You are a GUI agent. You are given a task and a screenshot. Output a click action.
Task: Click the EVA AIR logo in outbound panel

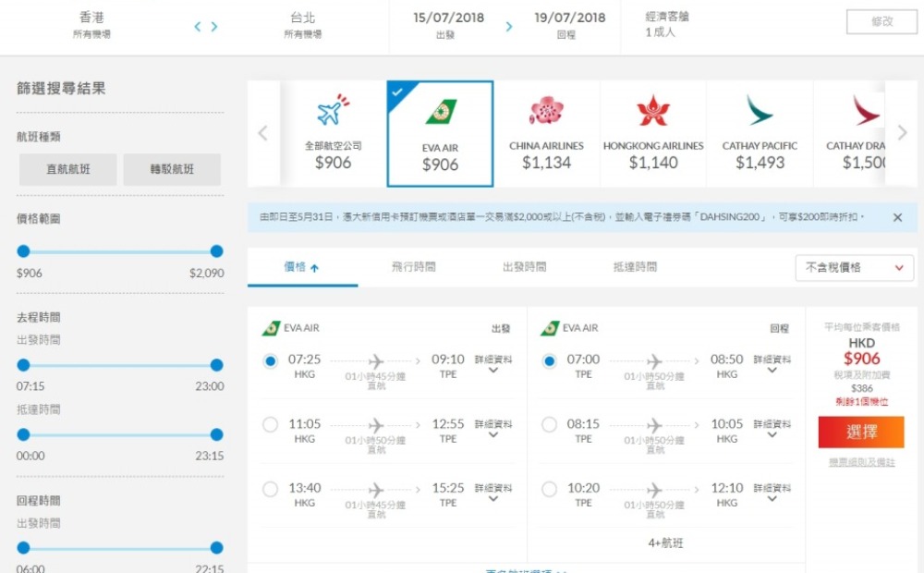271,328
